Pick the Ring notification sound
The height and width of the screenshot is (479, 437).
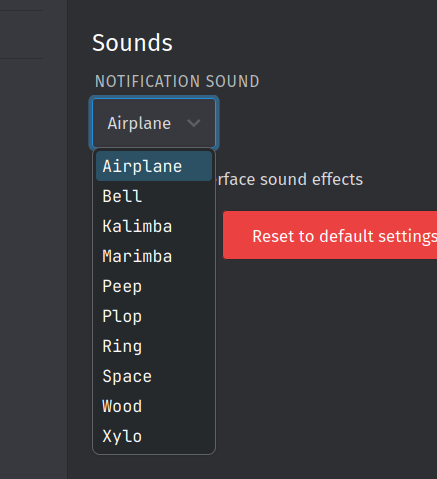[x=154, y=346]
